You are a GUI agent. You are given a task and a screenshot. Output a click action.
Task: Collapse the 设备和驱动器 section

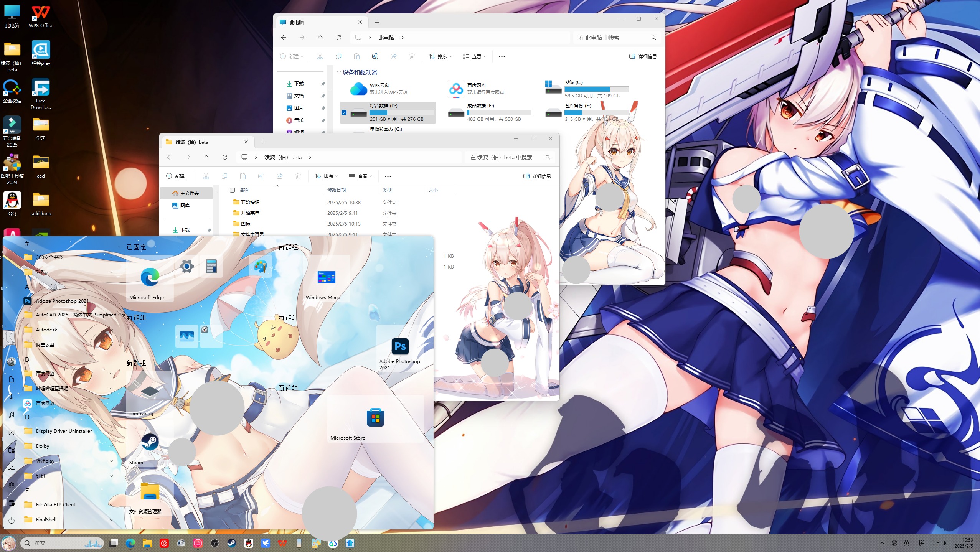[339, 72]
